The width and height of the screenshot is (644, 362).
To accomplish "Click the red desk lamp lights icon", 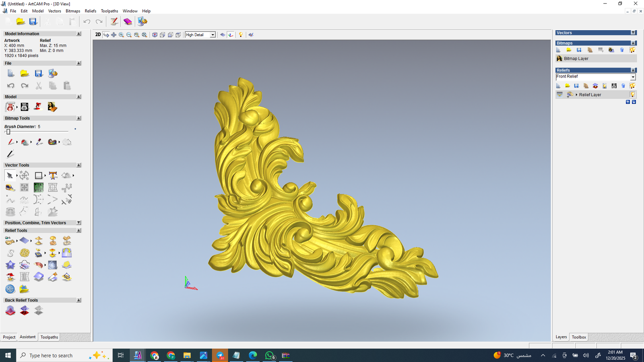I will [x=38, y=107].
